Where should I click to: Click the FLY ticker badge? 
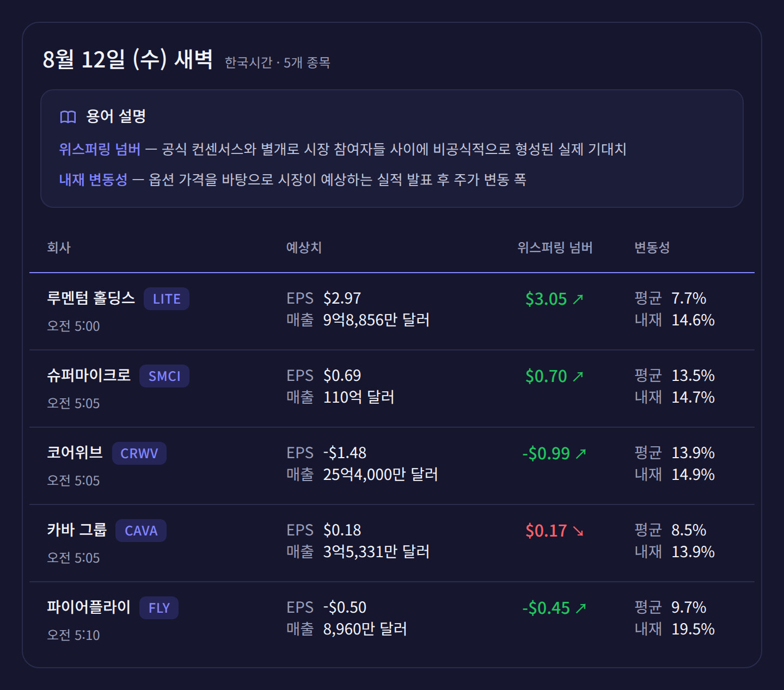pos(159,608)
